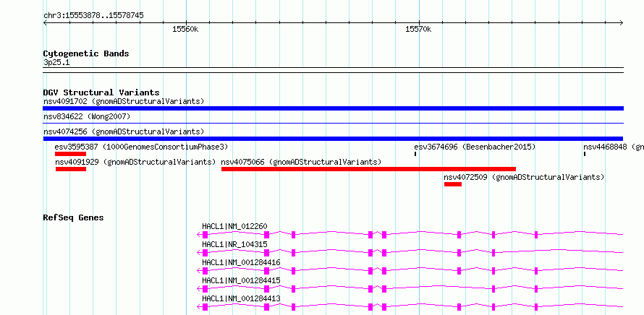Open esv3595387 1000GenomesConsortiumPhase3 label
Screen dimensions: 644x315
point(141,147)
